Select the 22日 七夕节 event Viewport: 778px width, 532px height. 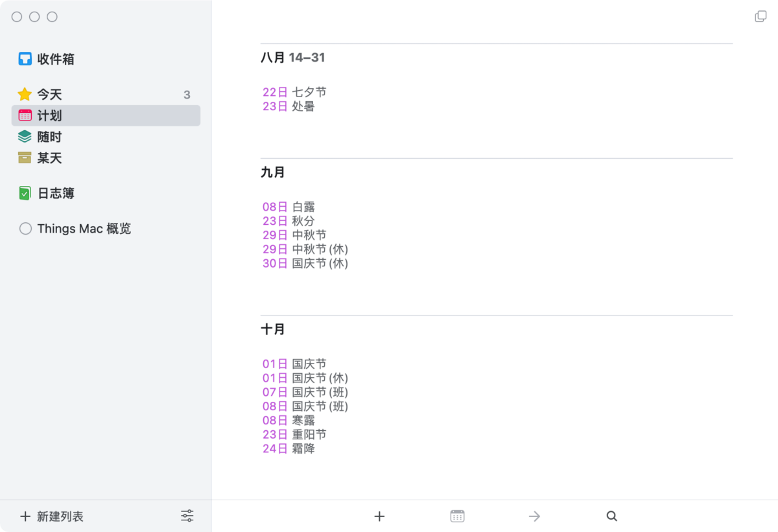[294, 92]
